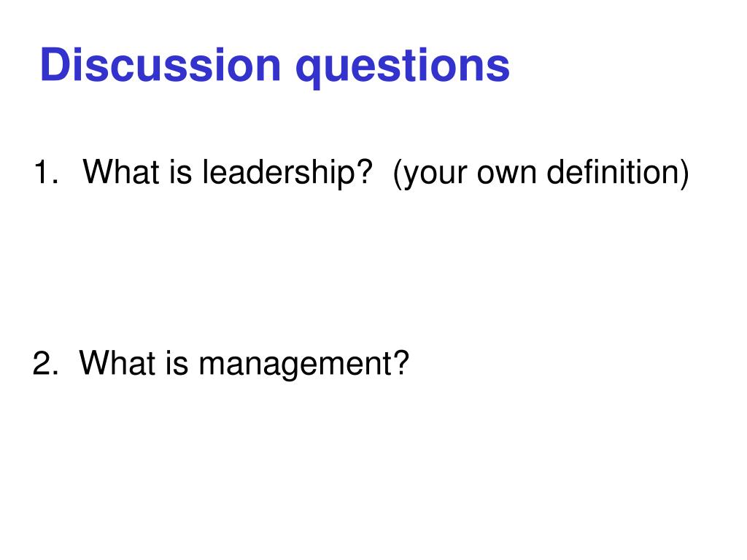Image resolution: width=747 pixels, height=560 pixels.
Task: Click the opening parenthesis before "your"
Action: [398, 174]
